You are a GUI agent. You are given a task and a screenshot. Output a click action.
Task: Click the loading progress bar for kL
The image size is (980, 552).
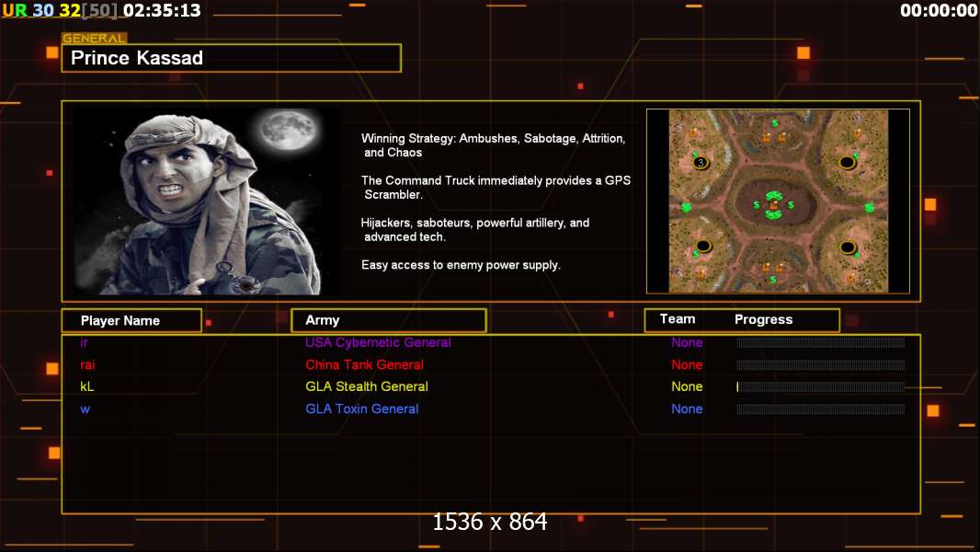click(821, 387)
